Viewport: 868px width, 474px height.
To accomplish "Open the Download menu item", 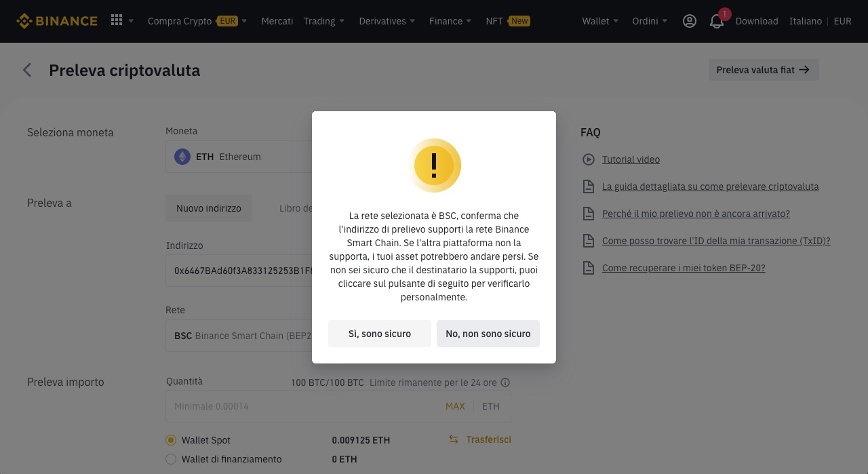I will point(757,21).
